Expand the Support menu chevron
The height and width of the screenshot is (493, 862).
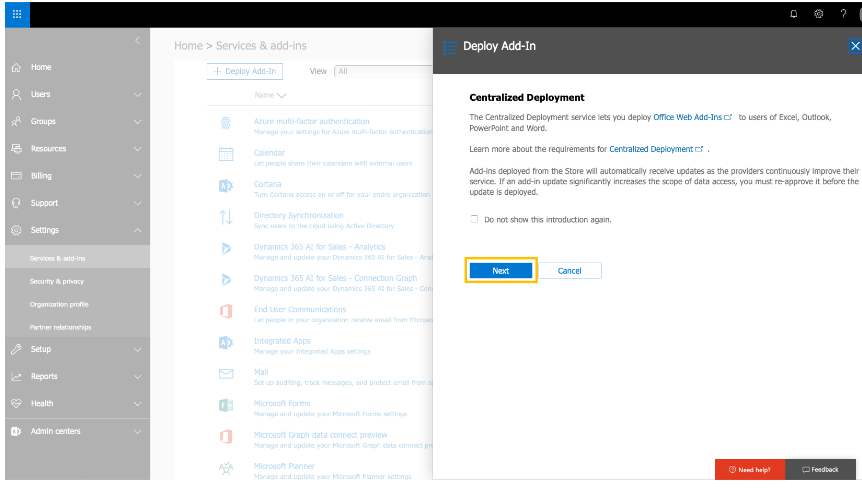[137, 203]
